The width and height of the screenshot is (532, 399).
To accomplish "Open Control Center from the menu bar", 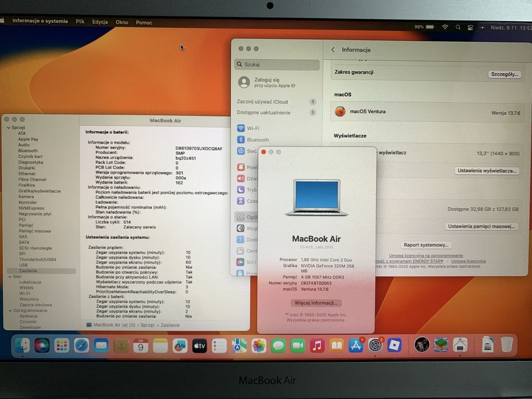I will coord(470,27).
